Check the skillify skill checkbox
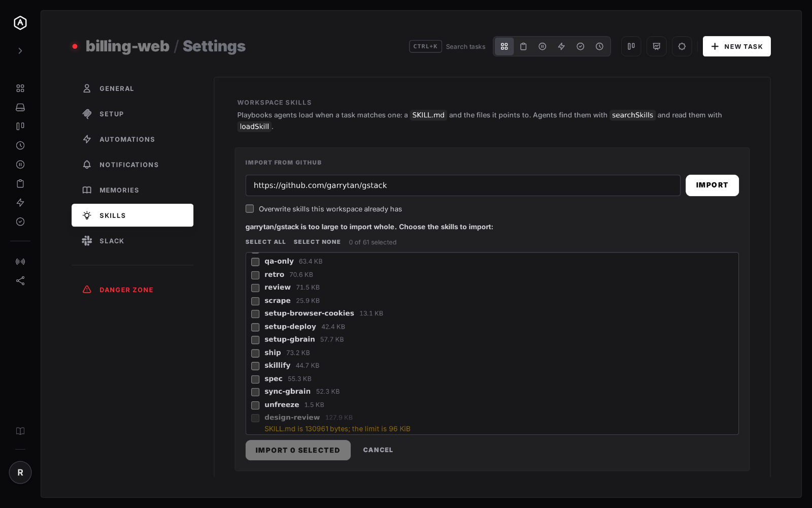This screenshot has height=508, width=812. (255, 366)
